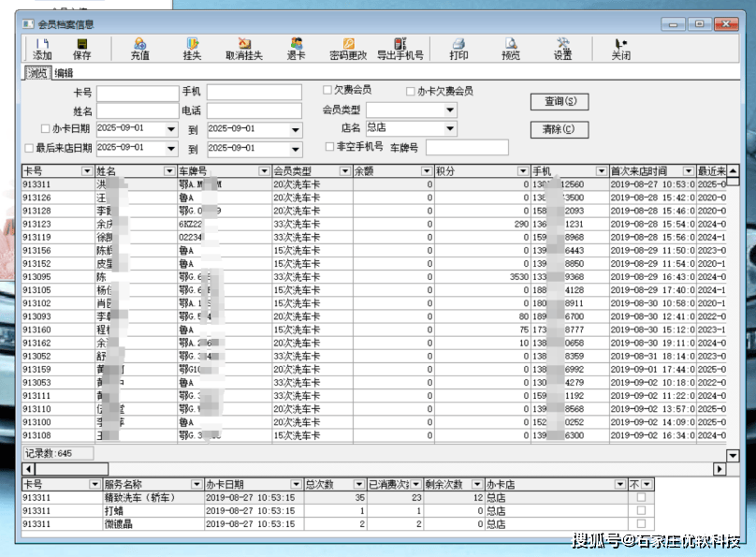Switch to the 浏览 tab
756x557 pixels.
pyautogui.click(x=37, y=73)
